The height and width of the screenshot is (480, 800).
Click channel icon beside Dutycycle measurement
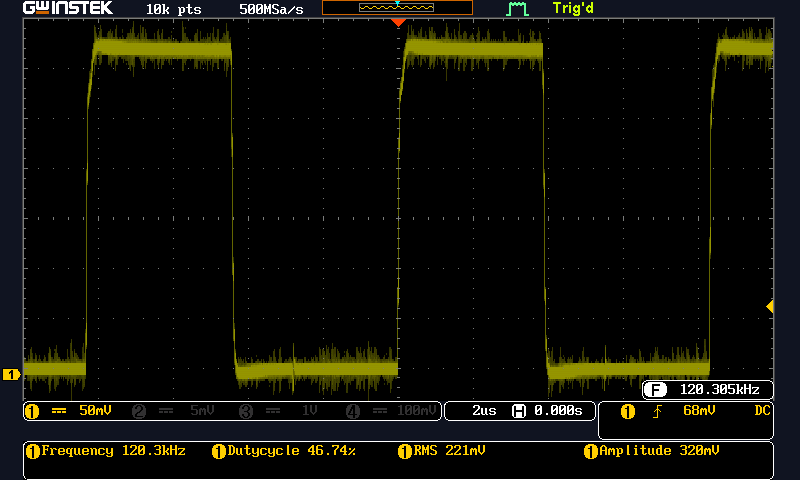coord(219,451)
